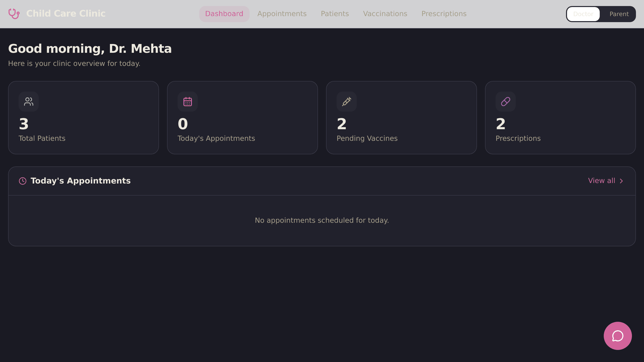The width and height of the screenshot is (644, 362).
Task: Click the Total Patients label
Action: click(x=42, y=138)
